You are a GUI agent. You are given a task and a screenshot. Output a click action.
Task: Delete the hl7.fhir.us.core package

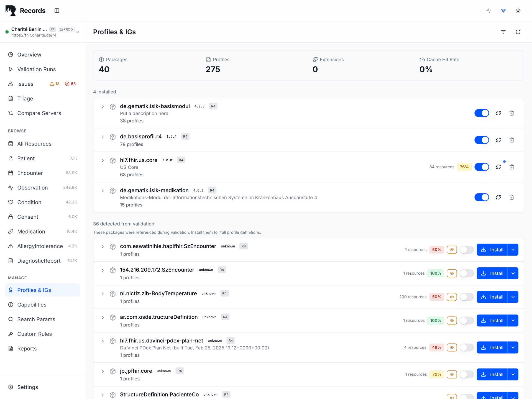511,167
